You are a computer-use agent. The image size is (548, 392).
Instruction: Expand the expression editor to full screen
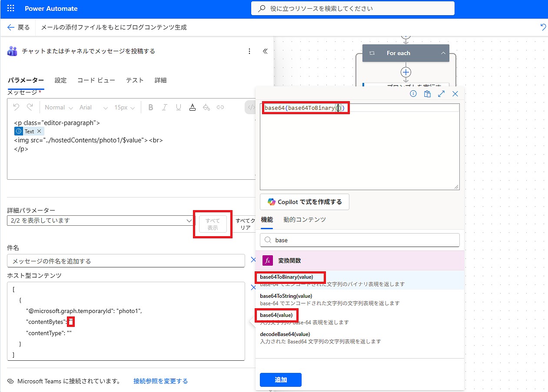pos(441,94)
